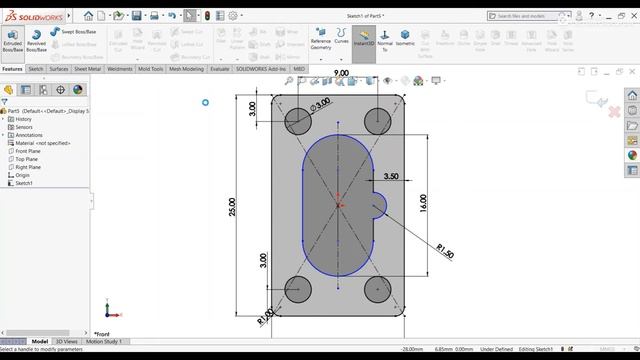Click the Rebuild traffic light icon

click(x=207, y=16)
